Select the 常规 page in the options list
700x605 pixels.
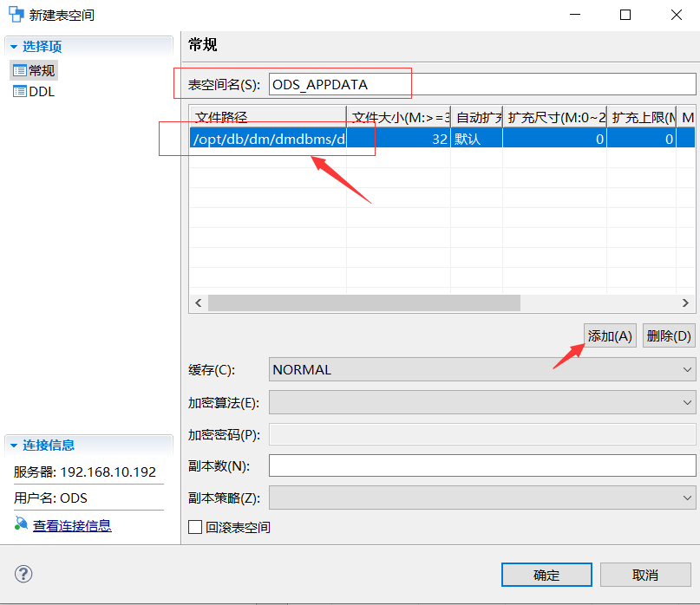34,70
